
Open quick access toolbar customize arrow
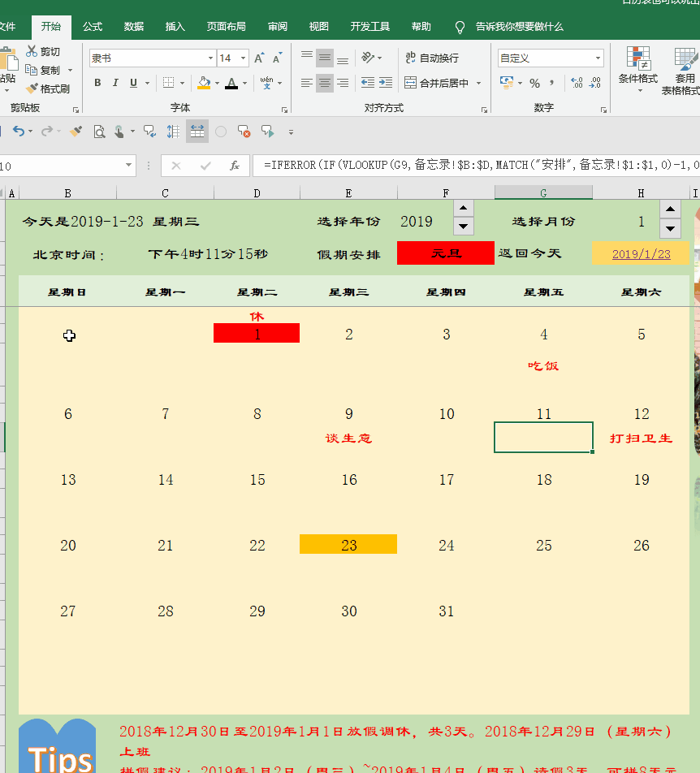[x=291, y=132]
